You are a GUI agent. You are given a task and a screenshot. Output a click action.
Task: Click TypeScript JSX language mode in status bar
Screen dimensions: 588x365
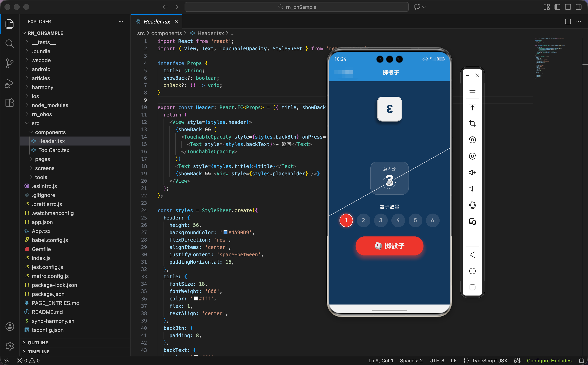coord(489,361)
